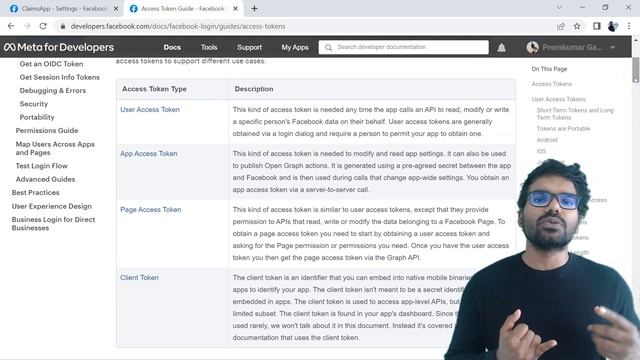Follow the App Access Token link
Viewport: 640px width, 360px height.
(149, 154)
